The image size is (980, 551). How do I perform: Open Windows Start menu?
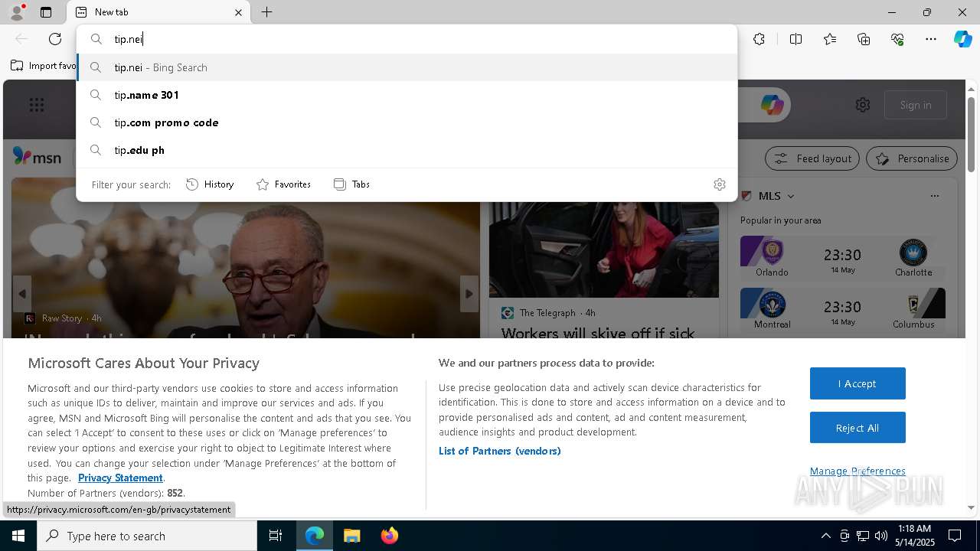pyautogui.click(x=18, y=536)
